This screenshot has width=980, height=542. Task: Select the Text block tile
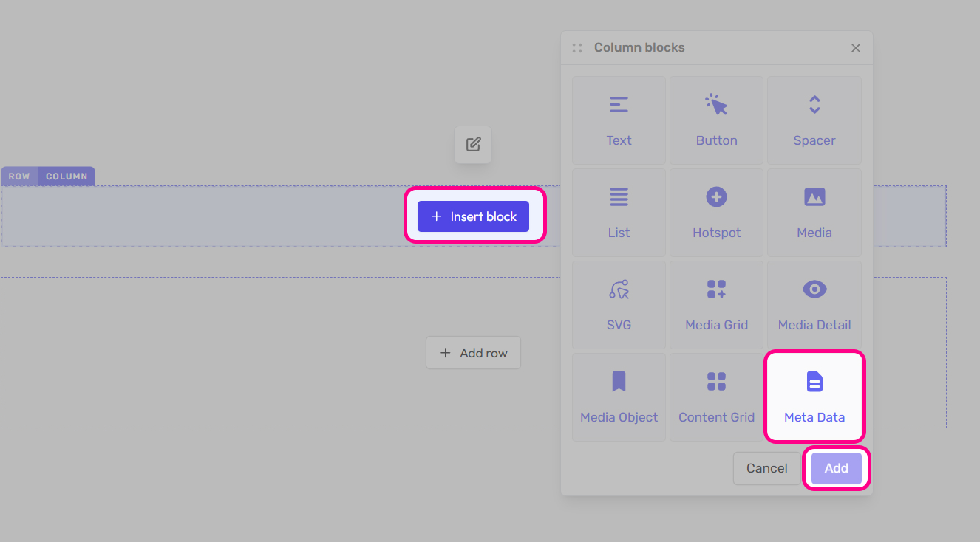pos(619,120)
